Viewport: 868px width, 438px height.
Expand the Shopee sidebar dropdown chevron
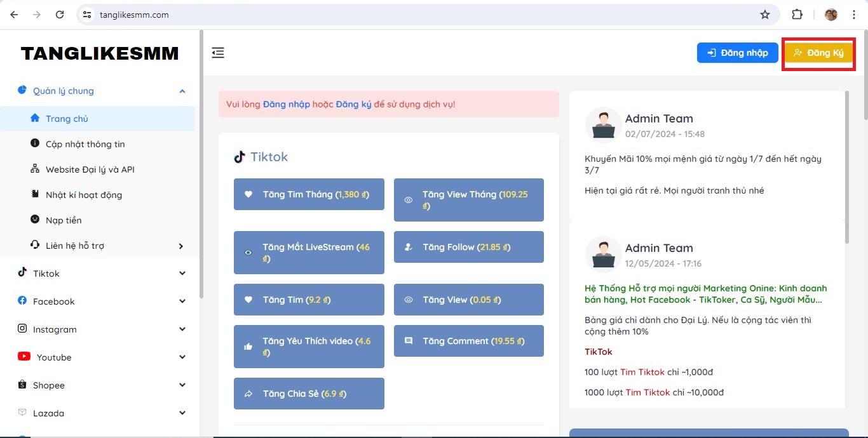(x=182, y=385)
